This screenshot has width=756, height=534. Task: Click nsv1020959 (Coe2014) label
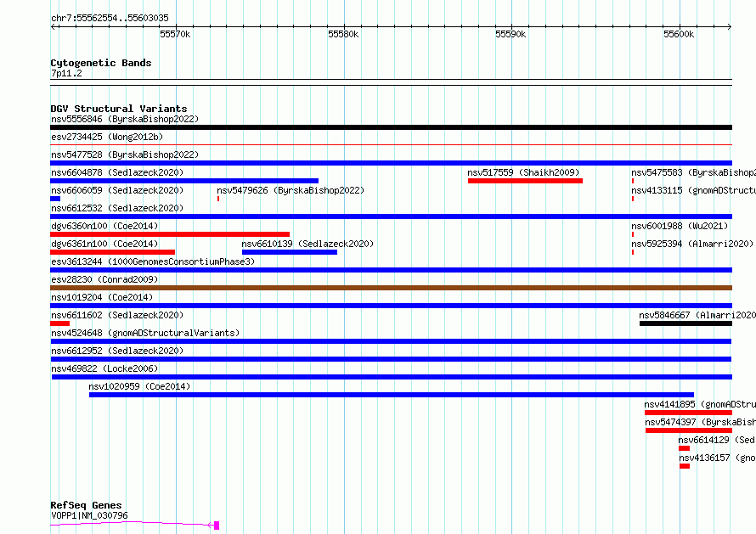tap(139, 386)
